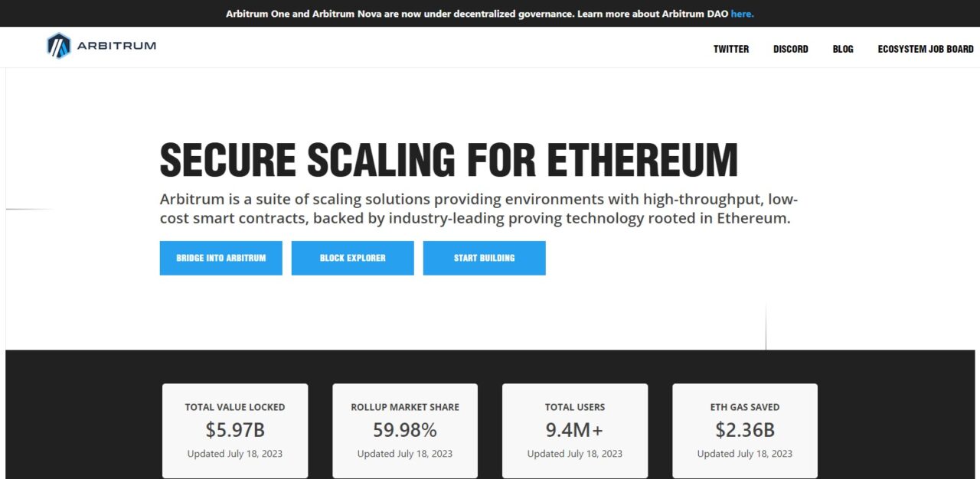
Task: Click the Start Building button
Action: point(484,258)
